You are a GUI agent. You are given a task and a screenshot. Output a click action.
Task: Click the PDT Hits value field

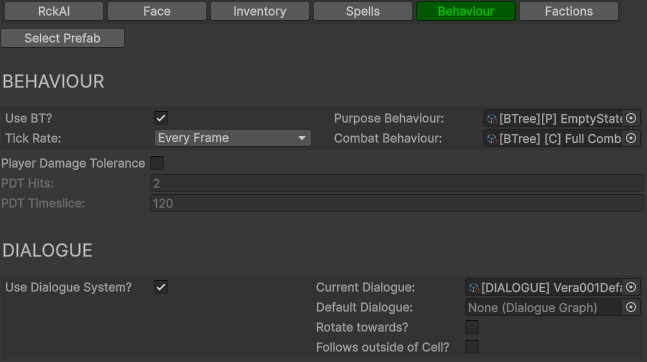pos(397,183)
